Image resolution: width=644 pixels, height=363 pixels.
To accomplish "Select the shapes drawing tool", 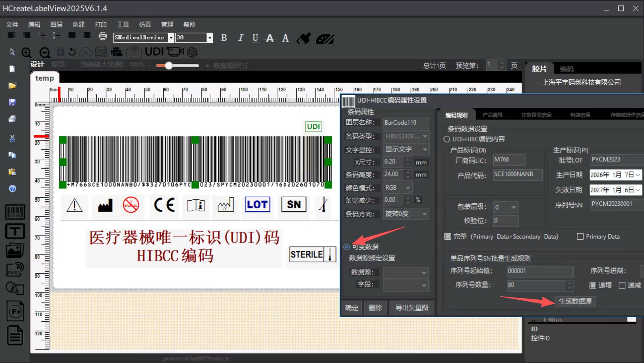I will point(15,288).
